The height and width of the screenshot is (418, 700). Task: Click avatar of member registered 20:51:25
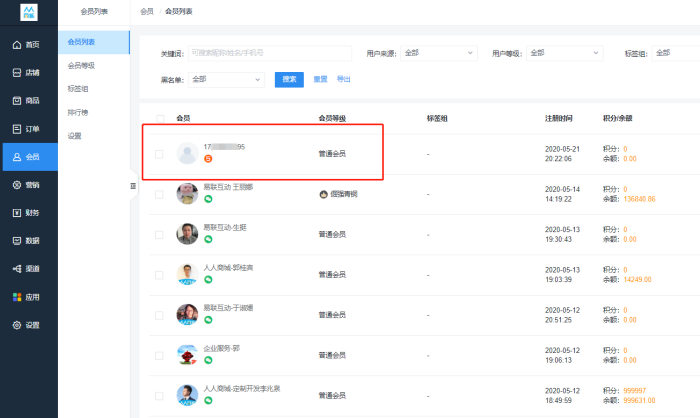pos(188,315)
